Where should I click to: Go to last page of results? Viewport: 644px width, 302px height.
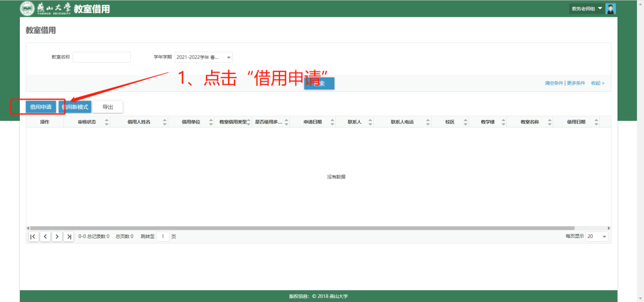pos(69,237)
